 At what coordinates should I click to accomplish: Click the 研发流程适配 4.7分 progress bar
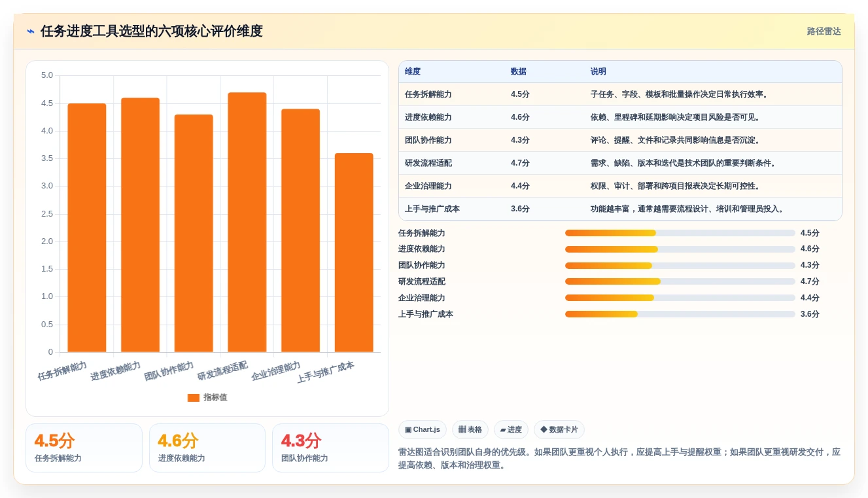[x=680, y=281]
